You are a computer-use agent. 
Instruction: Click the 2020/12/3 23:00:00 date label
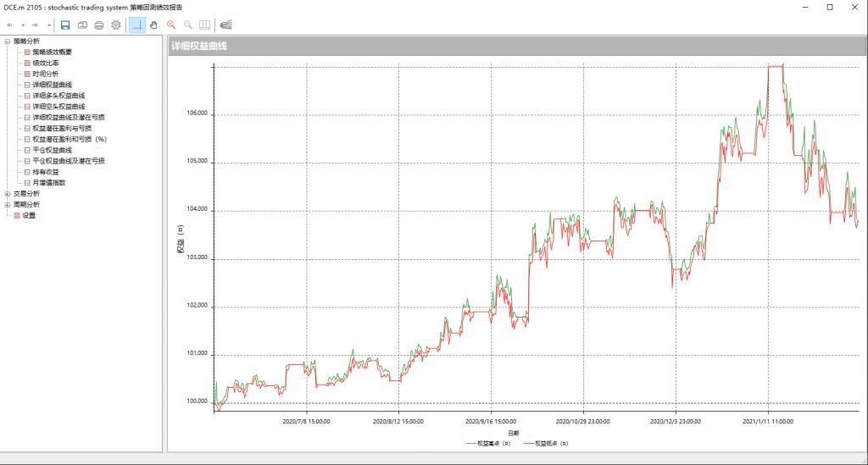(676, 422)
